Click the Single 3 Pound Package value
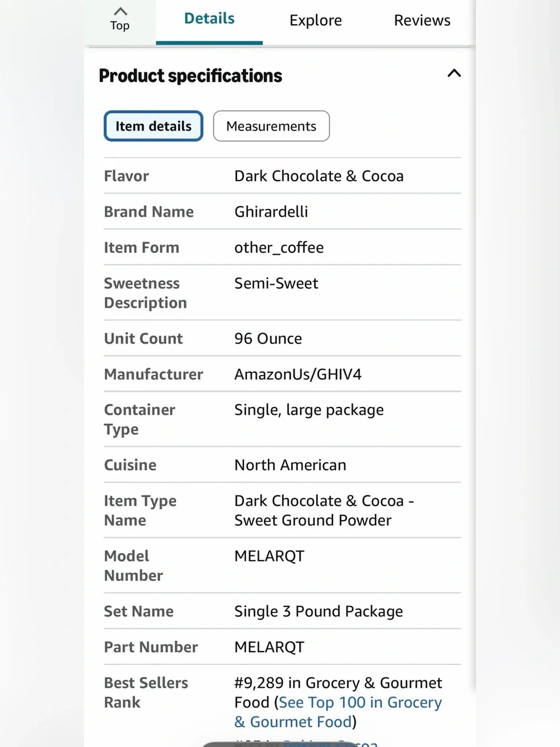The image size is (560, 747). pyautogui.click(x=319, y=611)
